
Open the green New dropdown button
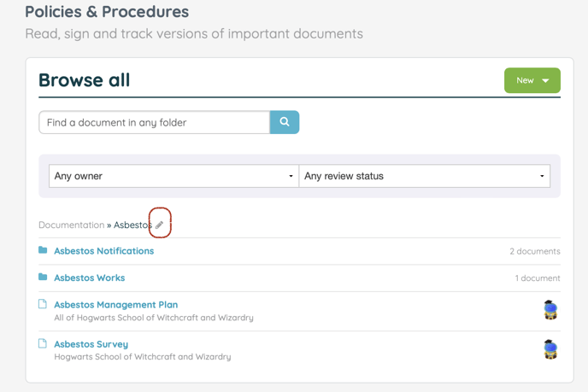[532, 80]
